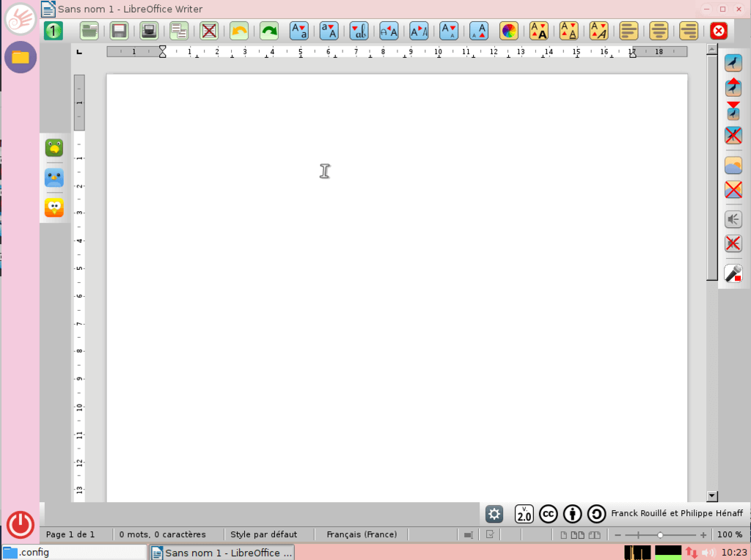Enlarge the image using the red up-arrow icon
The image size is (751, 560).
[x=733, y=87]
